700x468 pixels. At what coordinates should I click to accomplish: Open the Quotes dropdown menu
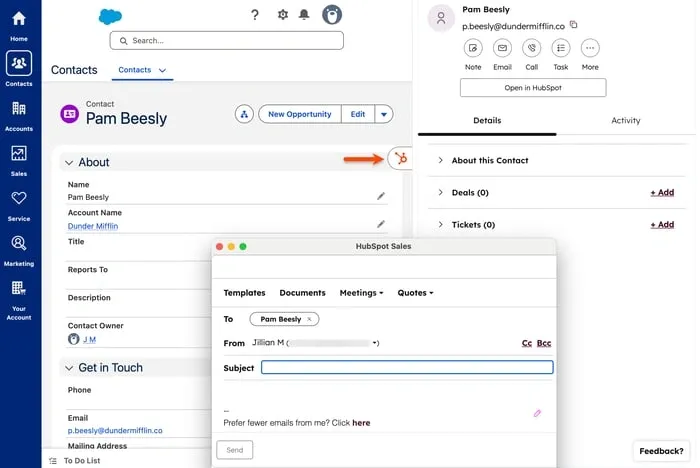click(x=415, y=293)
